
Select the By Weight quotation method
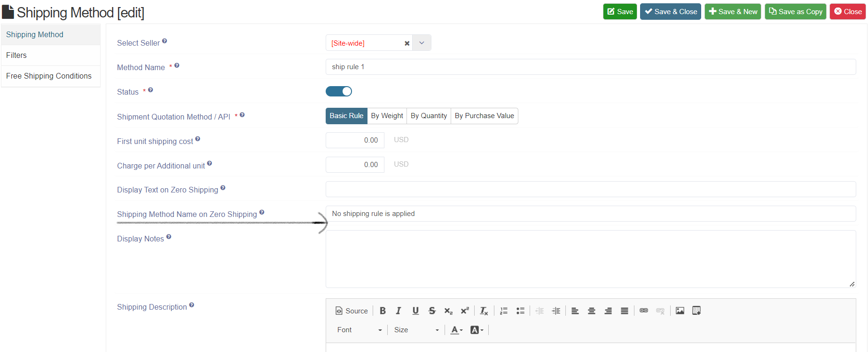387,116
